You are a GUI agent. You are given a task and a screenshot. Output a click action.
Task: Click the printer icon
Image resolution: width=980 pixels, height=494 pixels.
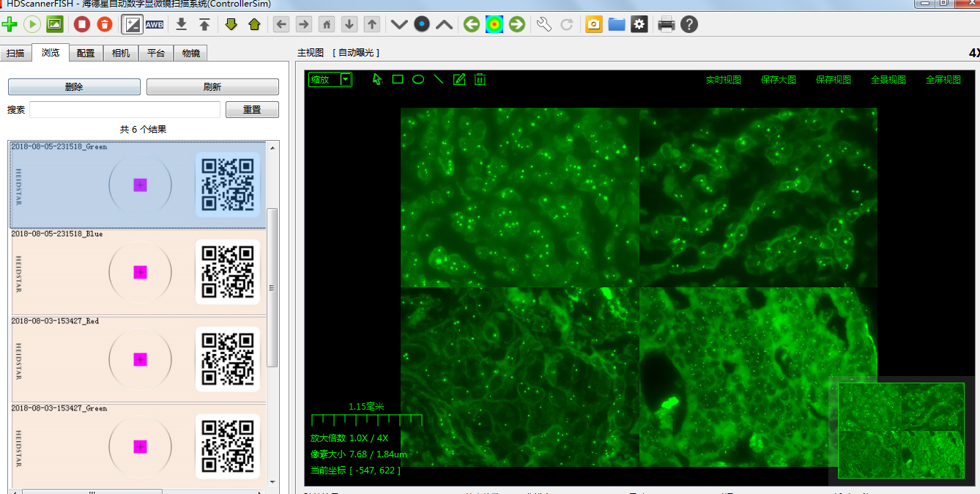pos(666,24)
